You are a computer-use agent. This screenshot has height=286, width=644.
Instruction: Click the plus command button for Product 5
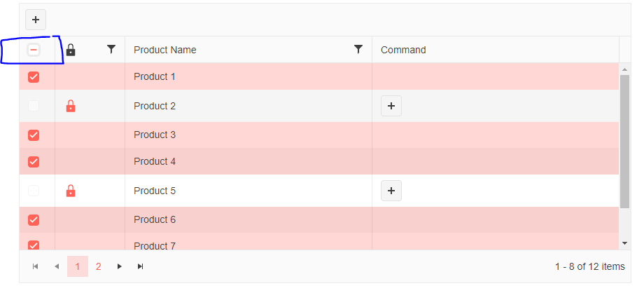point(391,191)
